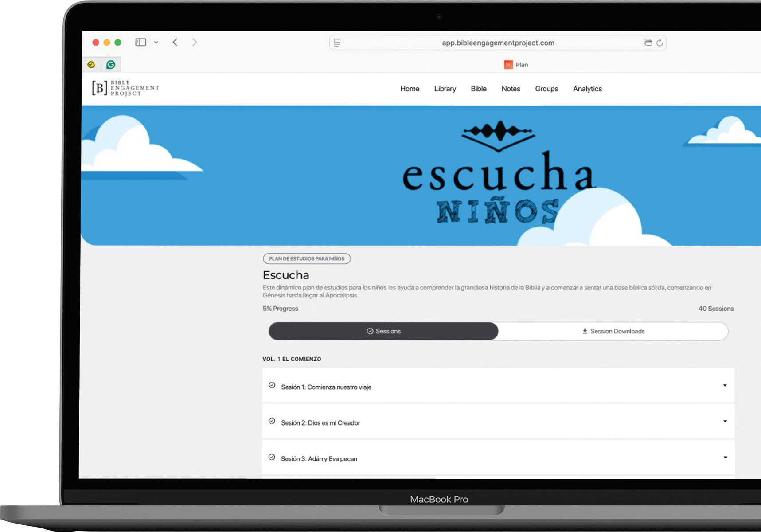Screen dimensions: 761x532
Task: Select the Plan browser tab
Action: coord(516,65)
